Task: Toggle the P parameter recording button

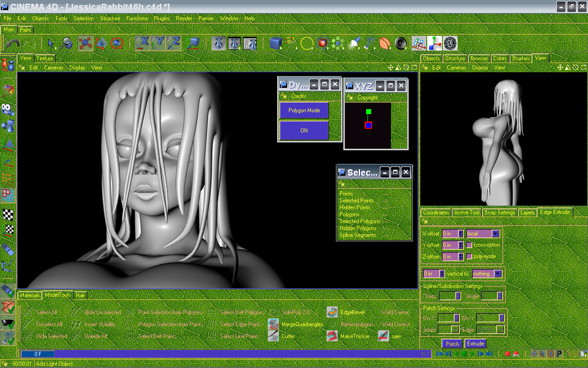Action: pos(559,354)
